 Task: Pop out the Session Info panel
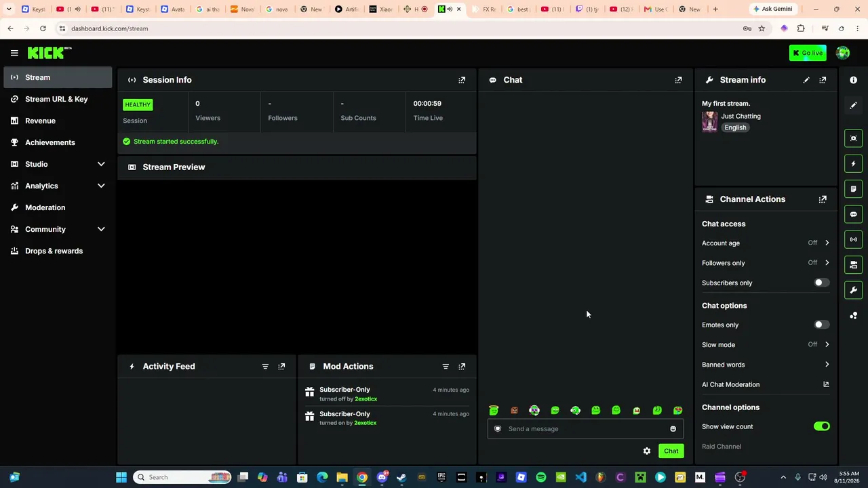pos(462,80)
